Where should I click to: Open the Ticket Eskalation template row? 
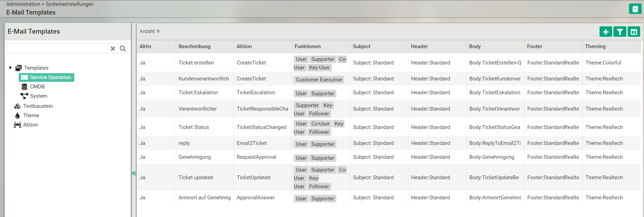tap(198, 93)
